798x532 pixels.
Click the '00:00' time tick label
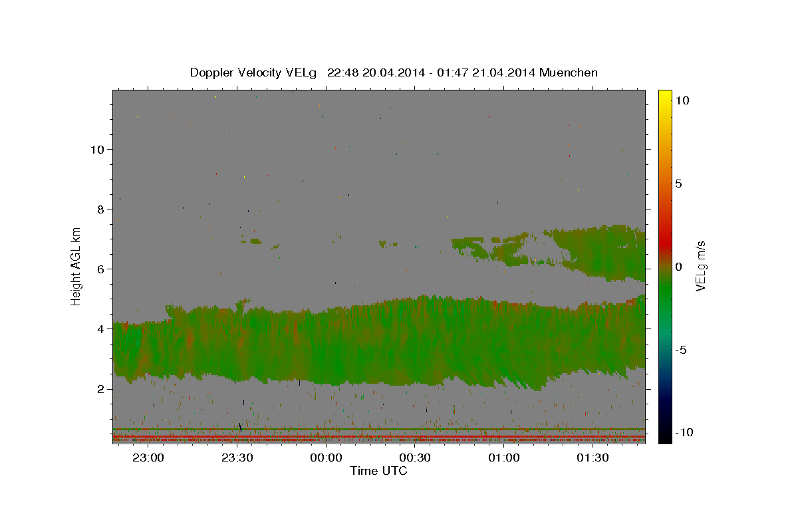tap(326, 458)
